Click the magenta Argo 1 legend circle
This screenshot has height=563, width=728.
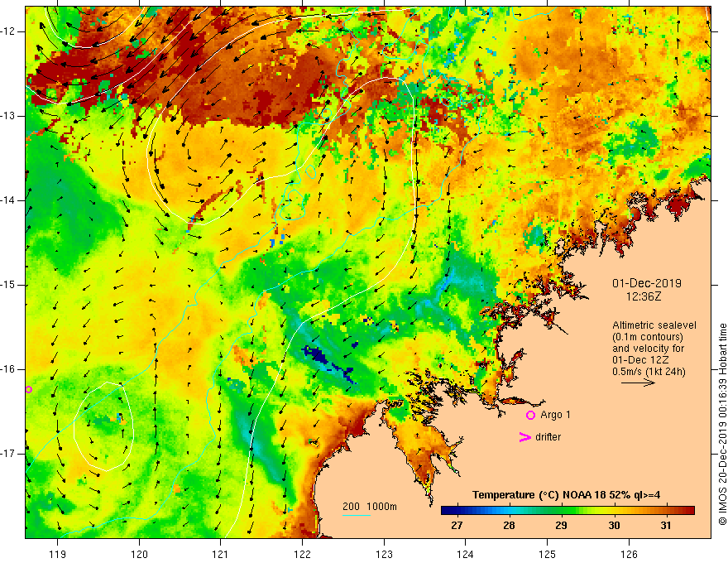click(530, 416)
